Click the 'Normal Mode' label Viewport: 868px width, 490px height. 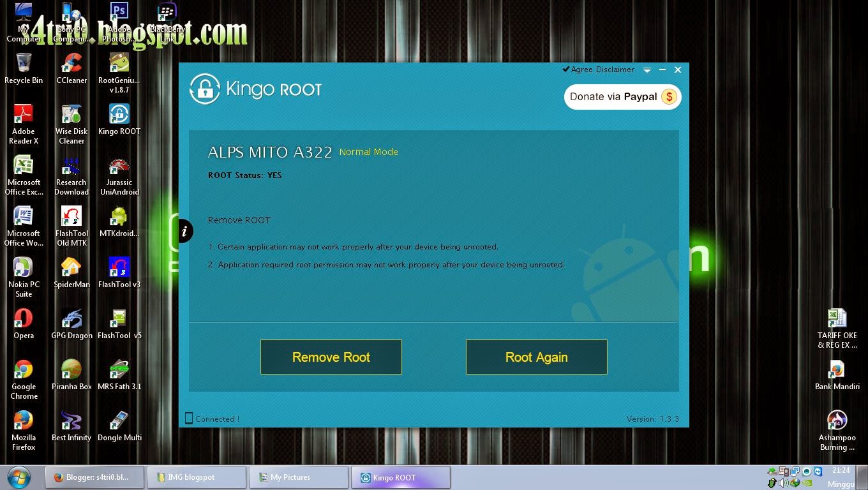[x=368, y=152]
